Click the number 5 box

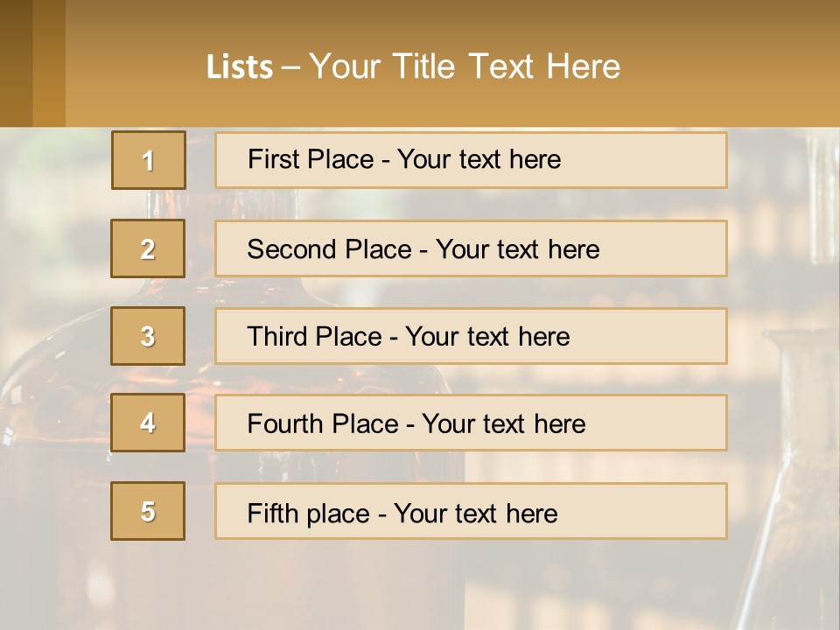pos(148,511)
